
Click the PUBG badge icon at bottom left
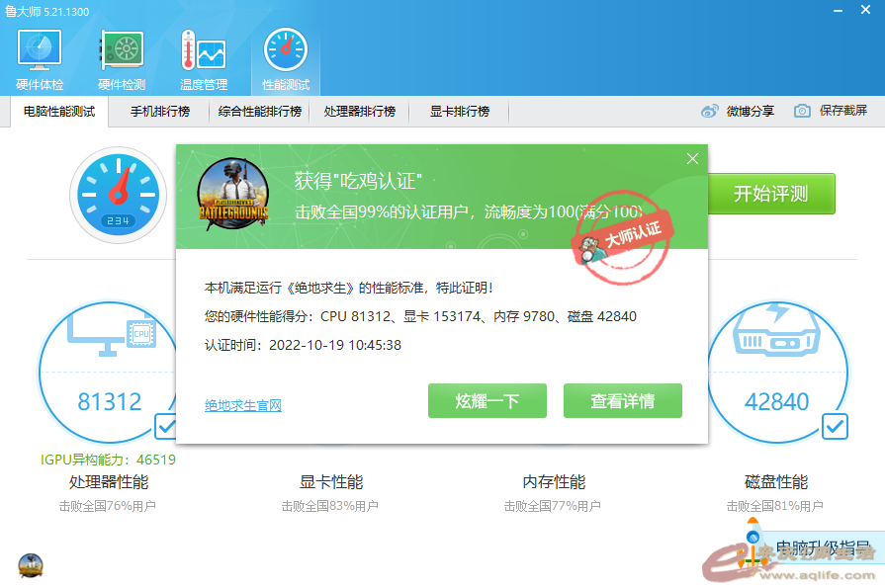click(x=31, y=565)
